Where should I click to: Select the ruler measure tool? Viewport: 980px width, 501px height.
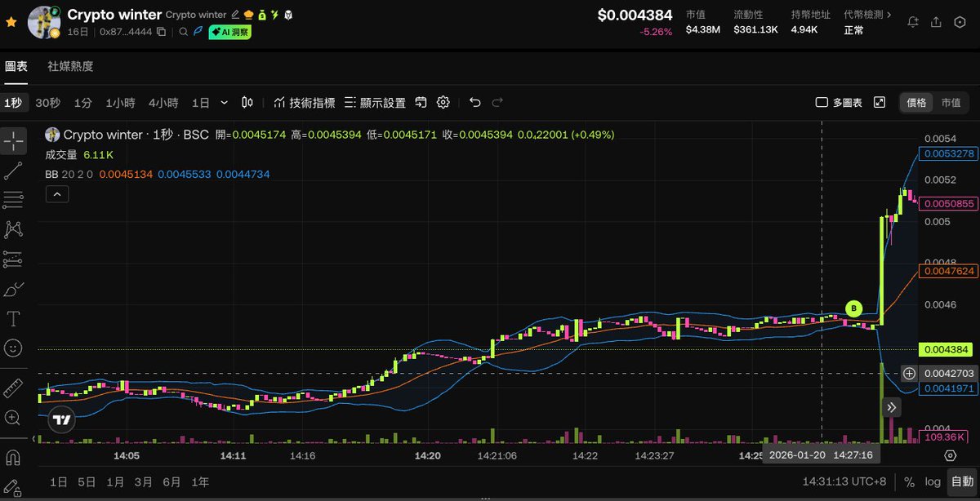click(13, 388)
